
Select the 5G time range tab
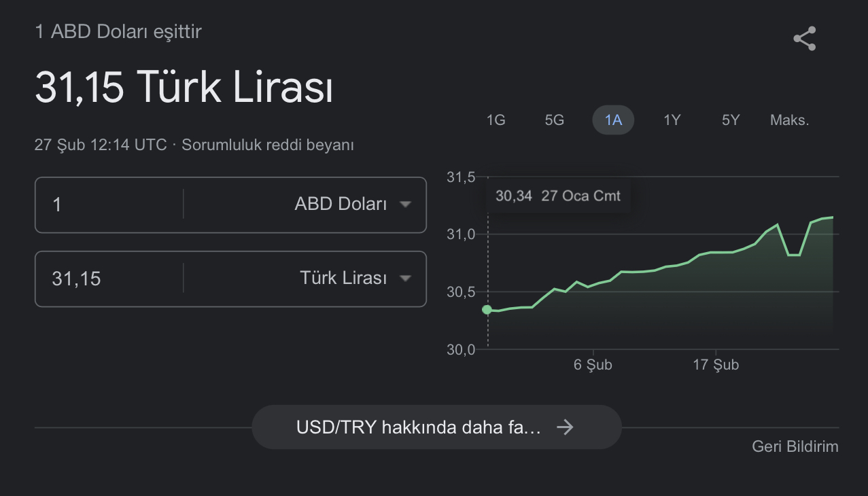(x=555, y=121)
